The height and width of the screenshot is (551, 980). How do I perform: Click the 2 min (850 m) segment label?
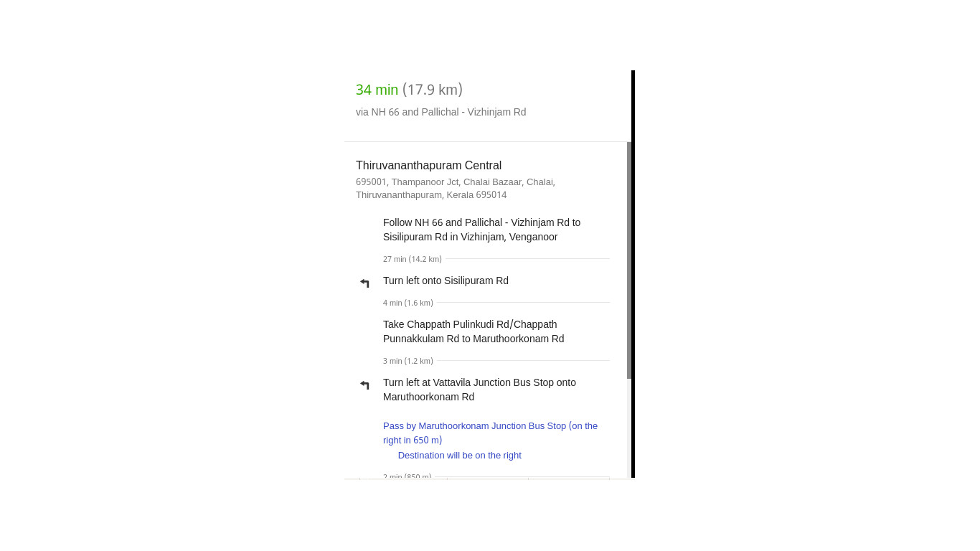[x=407, y=476]
